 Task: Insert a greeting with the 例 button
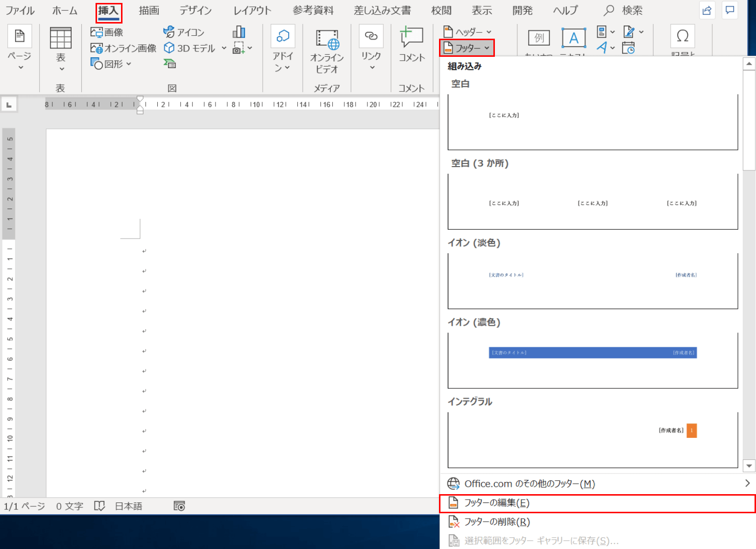[539, 38]
